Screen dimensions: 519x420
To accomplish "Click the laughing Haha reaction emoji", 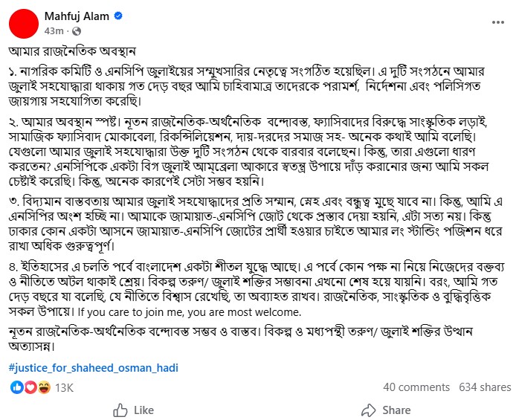I will click(43, 387).
